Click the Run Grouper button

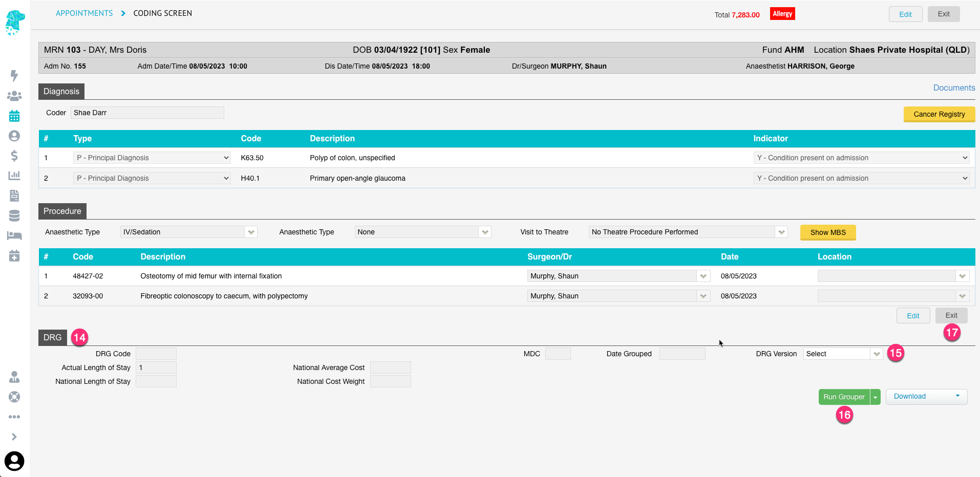(x=843, y=396)
